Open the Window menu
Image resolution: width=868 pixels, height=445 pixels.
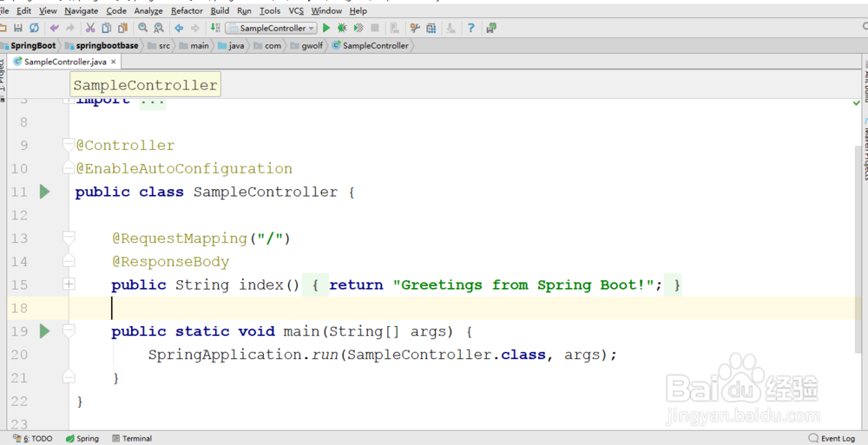pos(326,10)
